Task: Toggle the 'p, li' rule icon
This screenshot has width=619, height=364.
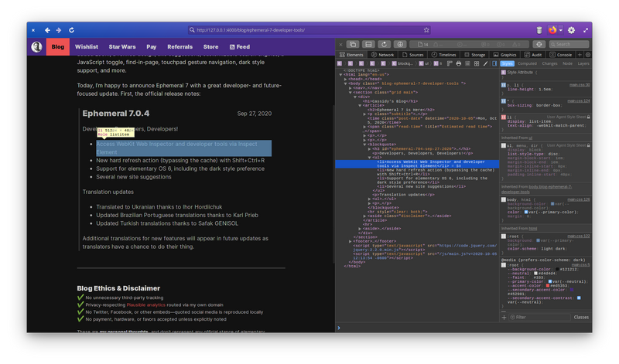Action: pyautogui.click(x=504, y=85)
